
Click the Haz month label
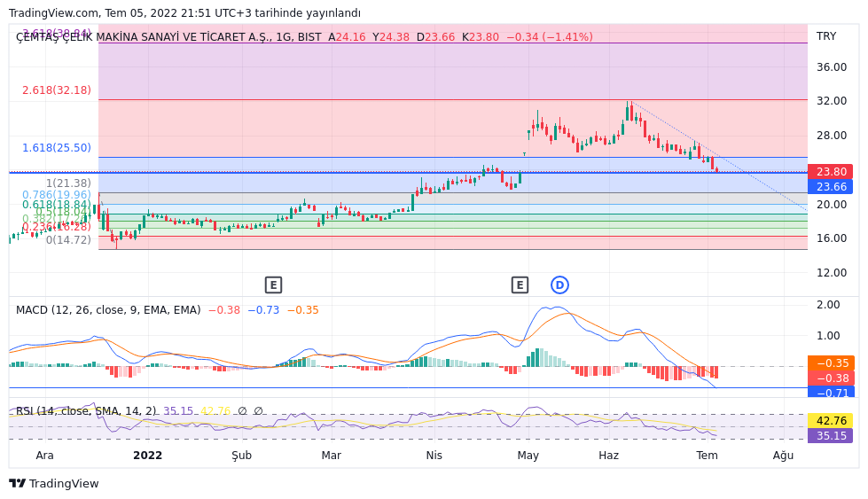pyautogui.click(x=608, y=456)
